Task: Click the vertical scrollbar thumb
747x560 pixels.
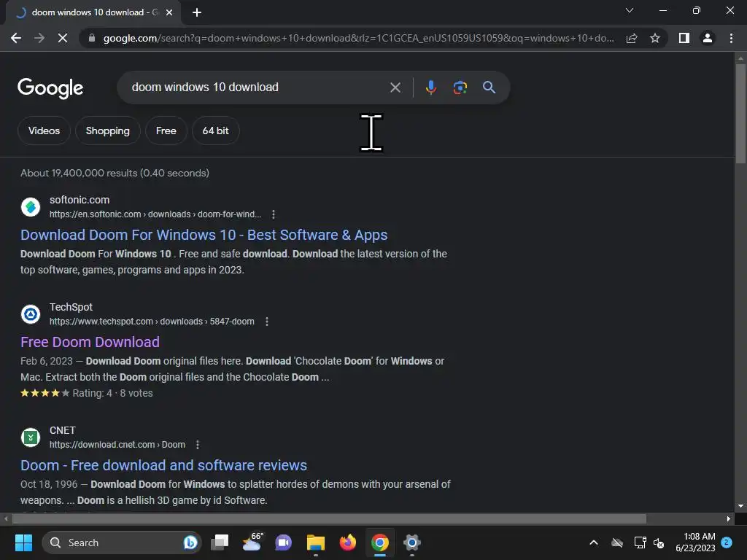Action: coord(740,113)
